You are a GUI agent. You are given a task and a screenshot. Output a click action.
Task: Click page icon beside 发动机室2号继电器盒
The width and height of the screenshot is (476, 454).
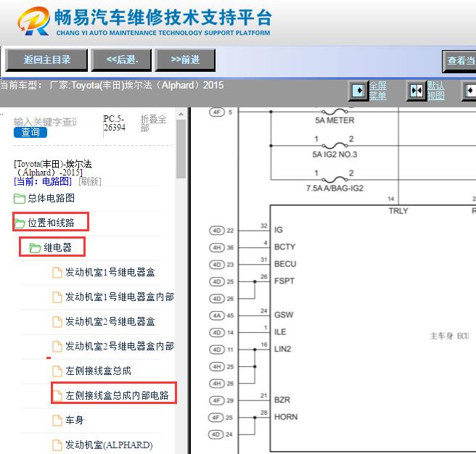pyautogui.click(x=57, y=322)
